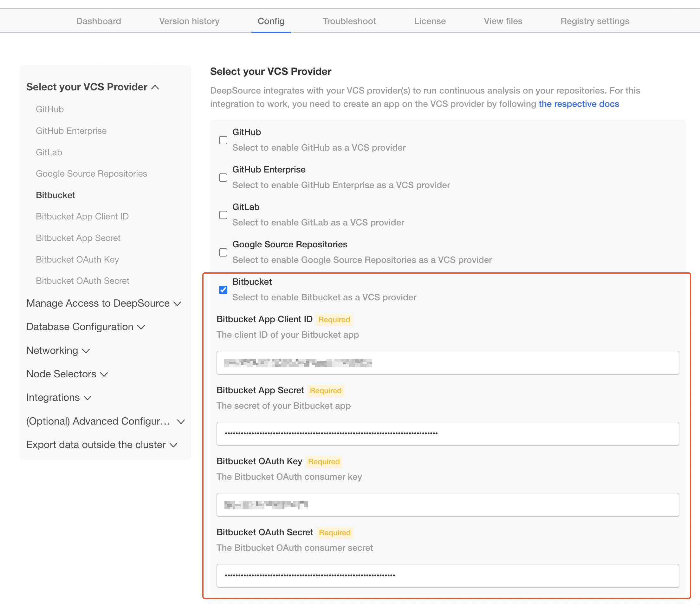Disable the Bitbucket VCS provider checkbox
Screen dimensions: 700x605
click(x=223, y=289)
